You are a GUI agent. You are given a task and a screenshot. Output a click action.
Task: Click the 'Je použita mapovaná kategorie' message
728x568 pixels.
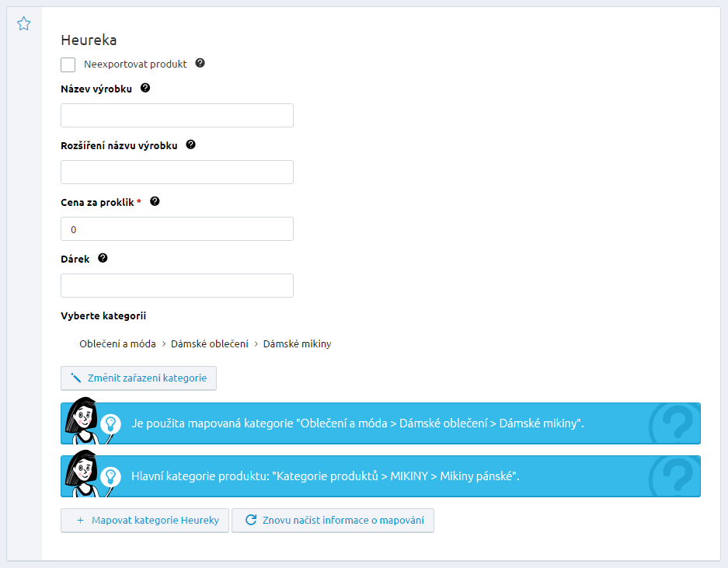click(x=357, y=423)
